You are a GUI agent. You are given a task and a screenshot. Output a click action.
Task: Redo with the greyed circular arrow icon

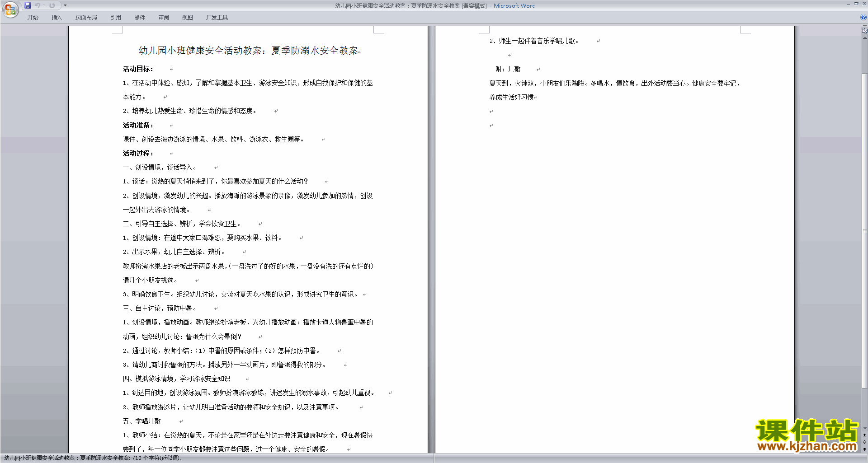pyautogui.click(x=52, y=5)
